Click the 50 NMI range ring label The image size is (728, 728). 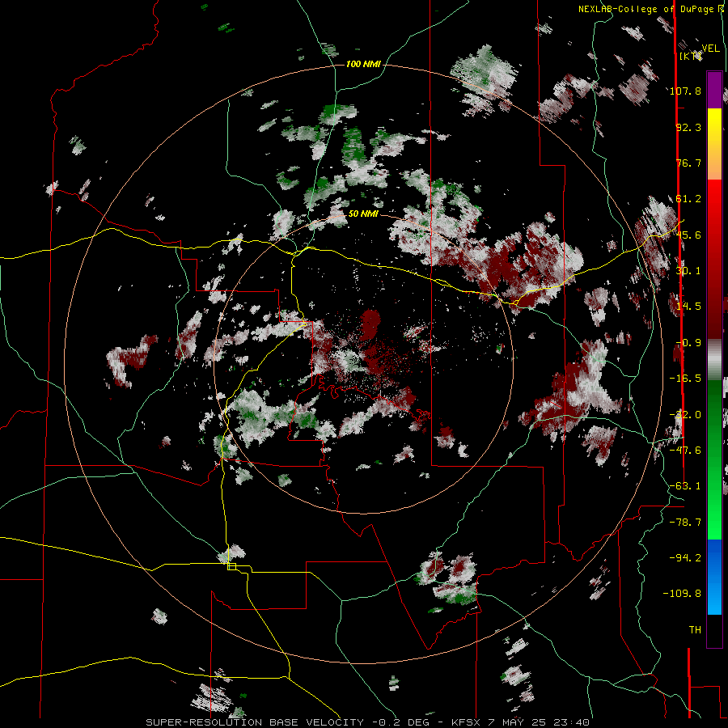[363, 214]
